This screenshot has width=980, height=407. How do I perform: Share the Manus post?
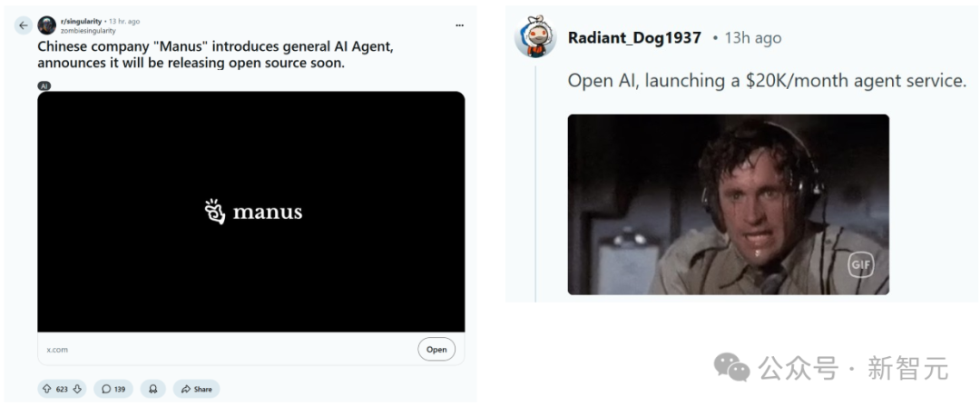(x=196, y=389)
